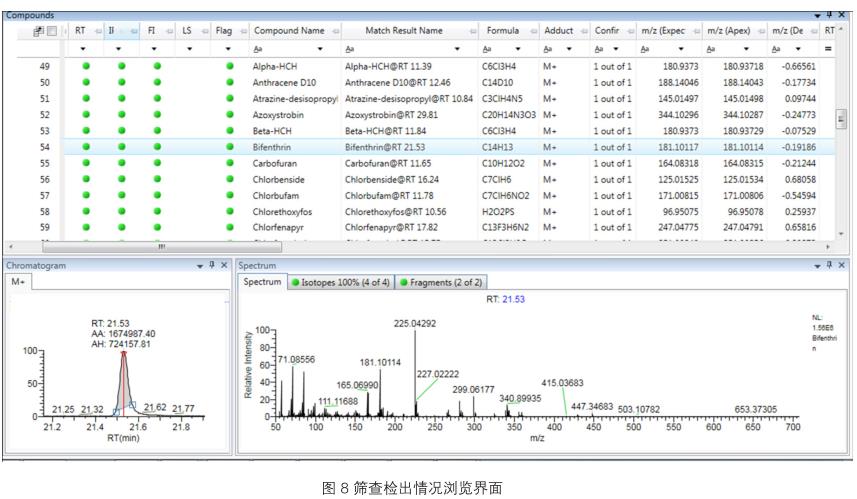Open the Compound Name filter dropdown
The height and width of the screenshot is (499, 857).
(320, 49)
